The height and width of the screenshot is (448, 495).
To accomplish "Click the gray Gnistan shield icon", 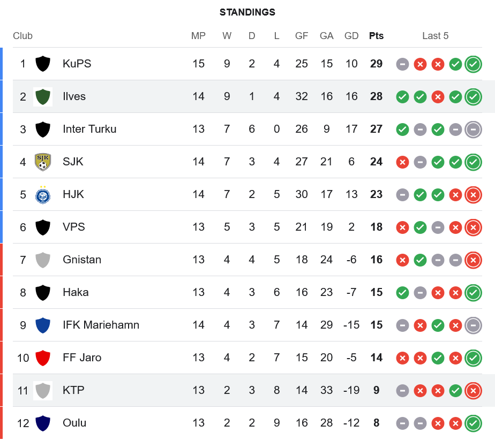I will click(x=43, y=260).
